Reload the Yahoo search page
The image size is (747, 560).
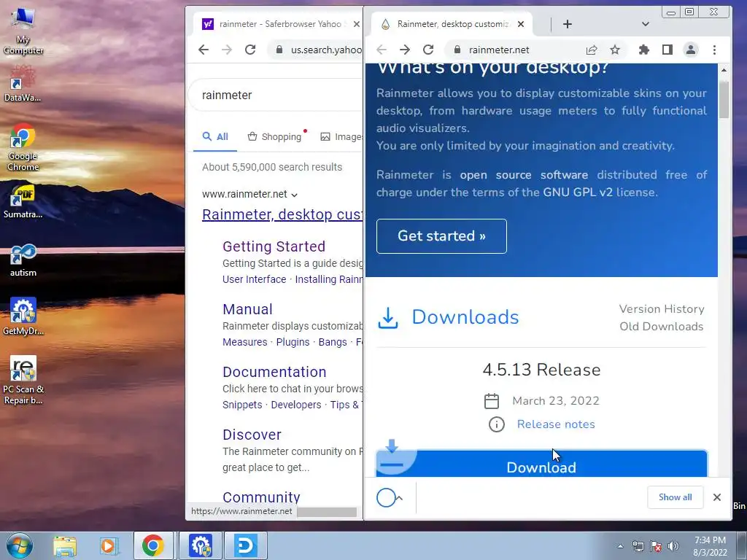pos(250,50)
